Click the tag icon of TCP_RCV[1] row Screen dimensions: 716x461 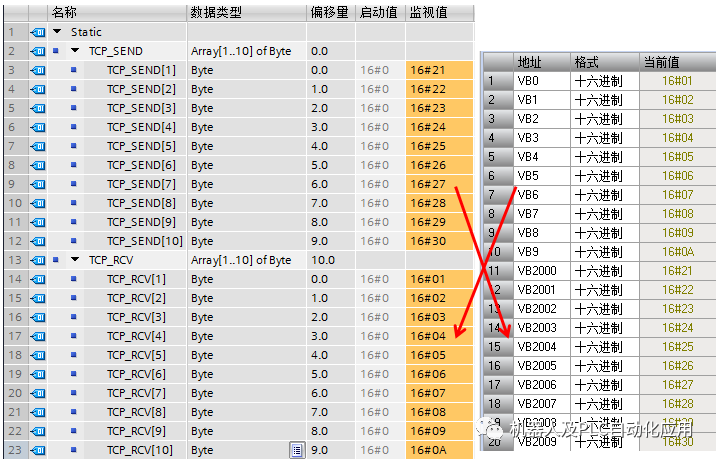pyautogui.click(x=38, y=279)
